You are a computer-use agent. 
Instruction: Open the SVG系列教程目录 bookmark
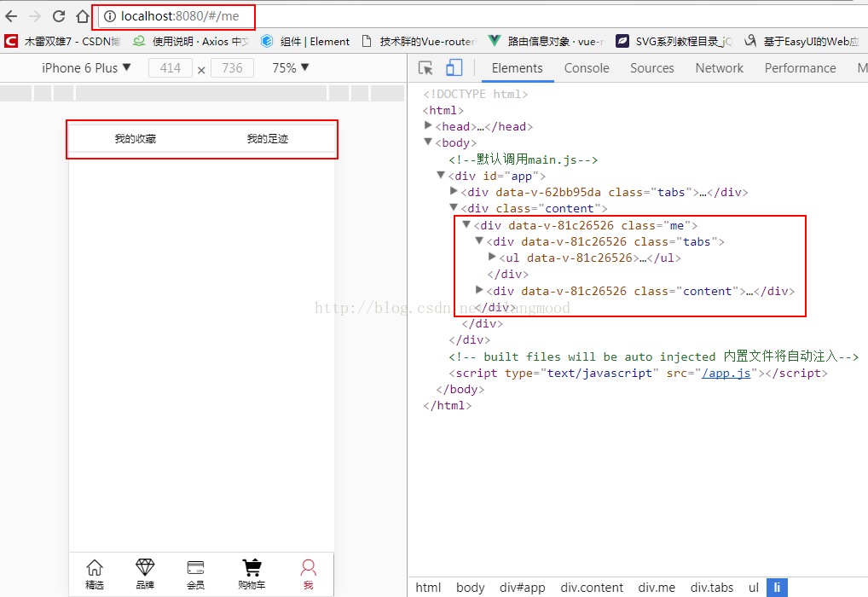point(674,41)
